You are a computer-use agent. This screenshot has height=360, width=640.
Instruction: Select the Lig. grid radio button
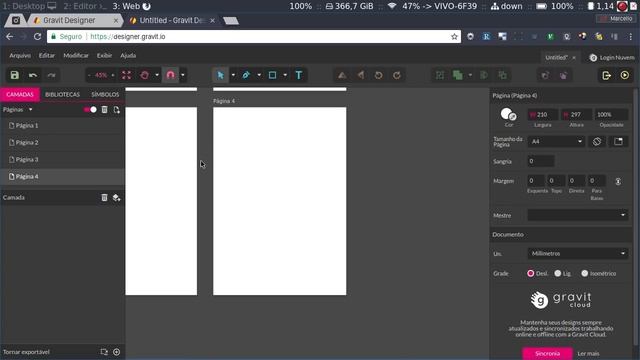pos(558,273)
